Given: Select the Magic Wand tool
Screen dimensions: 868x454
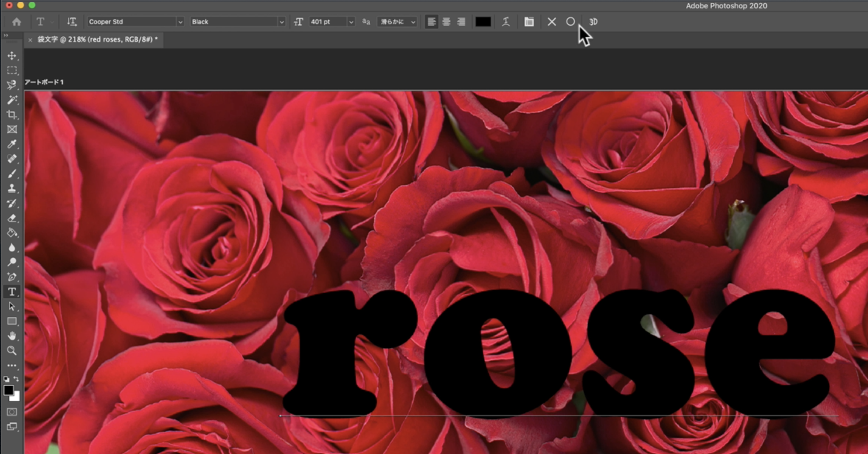Looking at the screenshot, I should click(12, 100).
